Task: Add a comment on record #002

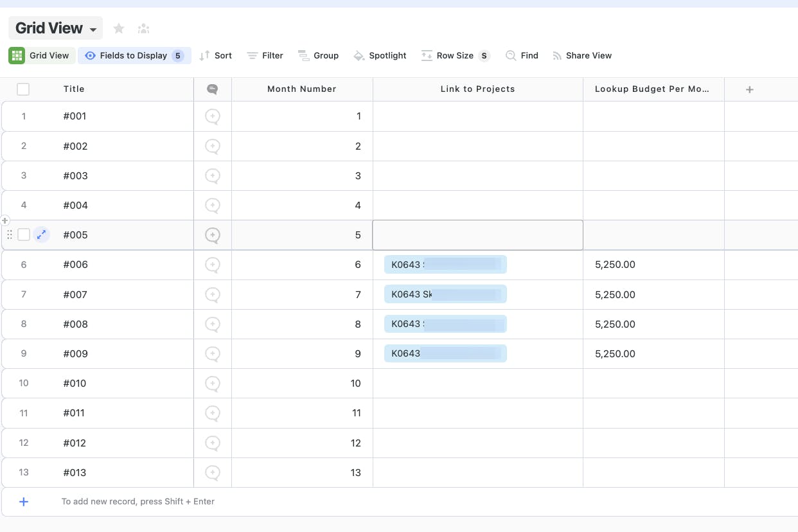Action: click(x=213, y=146)
